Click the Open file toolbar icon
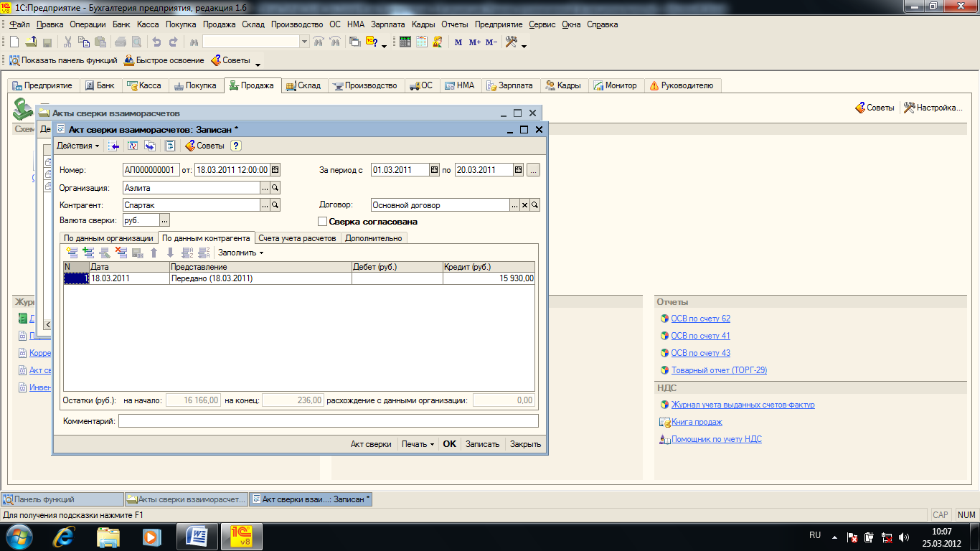The image size is (980, 551). click(x=31, y=42)
